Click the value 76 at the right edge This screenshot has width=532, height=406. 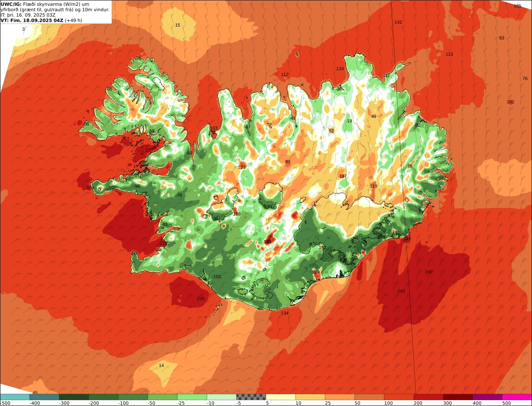(x=525, y=79)
